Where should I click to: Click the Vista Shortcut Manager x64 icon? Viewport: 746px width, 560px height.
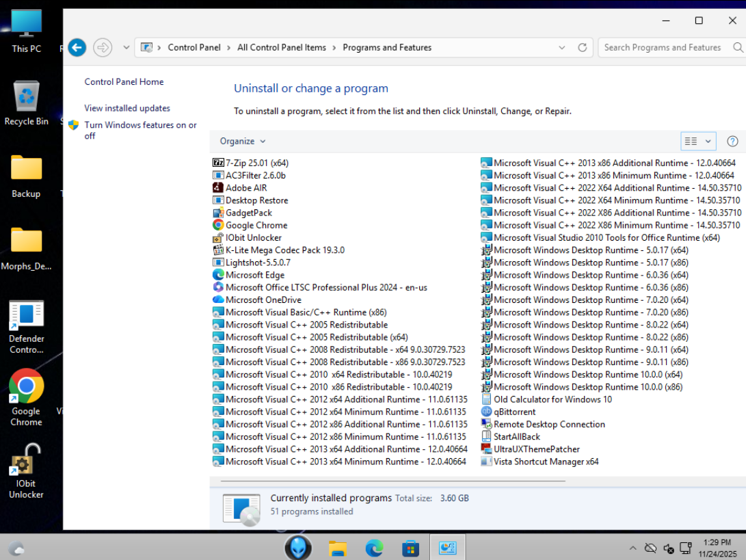click(486, 462)
